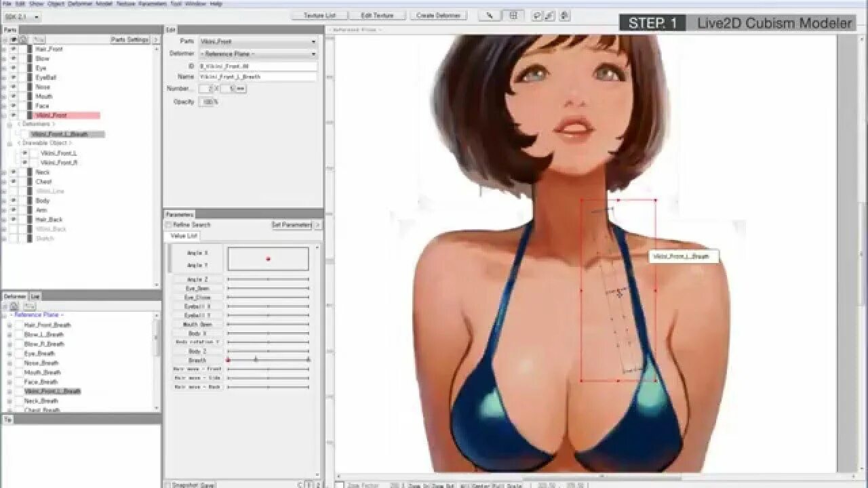Expand Eye_Breath in deformer list
Screen dimensions: 868x488
pos(9,353)
